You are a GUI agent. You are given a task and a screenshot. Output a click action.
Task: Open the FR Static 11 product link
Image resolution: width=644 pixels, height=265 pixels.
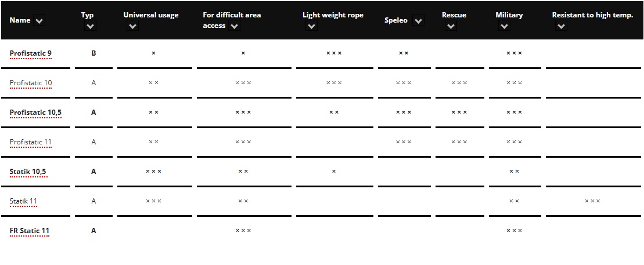(x=29, y=231)
